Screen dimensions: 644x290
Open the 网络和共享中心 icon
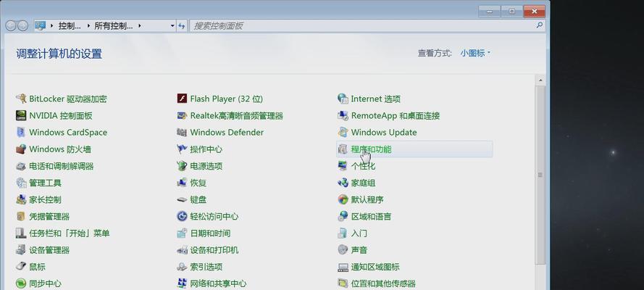coord(182,283)
